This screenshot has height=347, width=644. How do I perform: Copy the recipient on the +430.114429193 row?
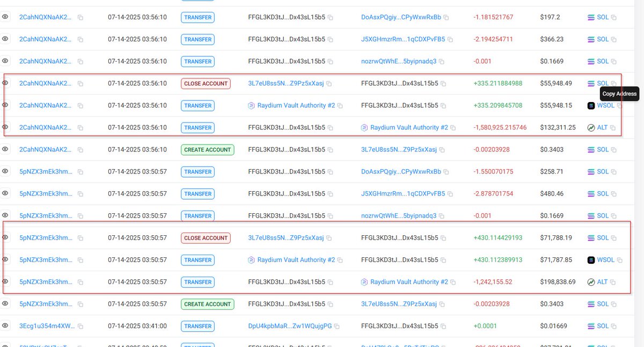pyautogui.click(x=443, y=238)
